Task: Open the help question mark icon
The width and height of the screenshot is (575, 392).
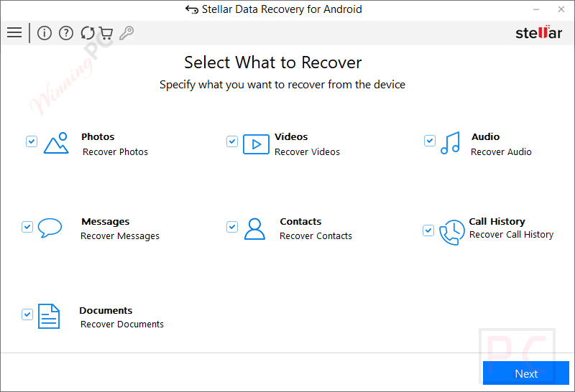Action: 66,33
